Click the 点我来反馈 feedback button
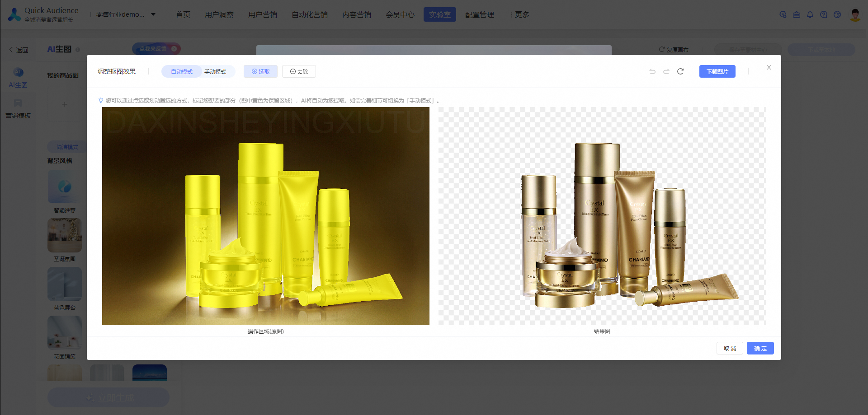 pyautogui.click(x=156, y=49)
